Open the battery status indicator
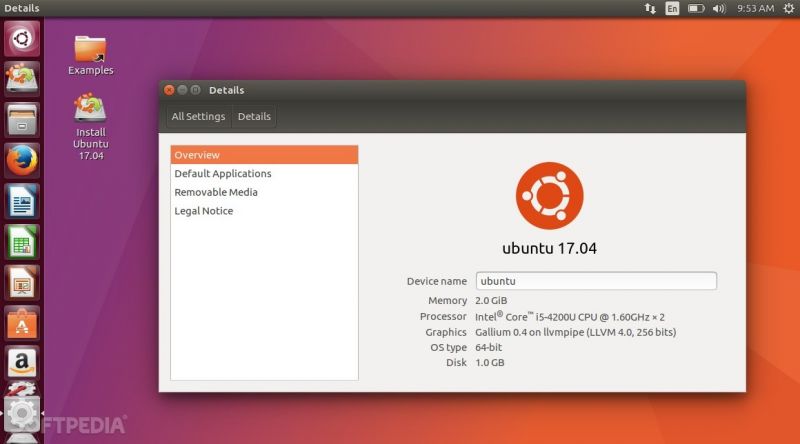 tap(696, 8)
